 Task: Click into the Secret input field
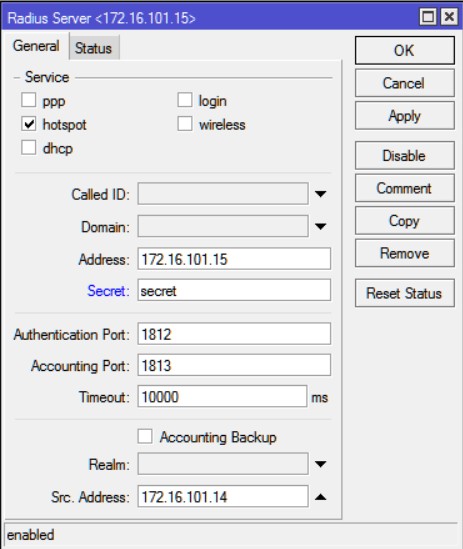pos(234,290)
